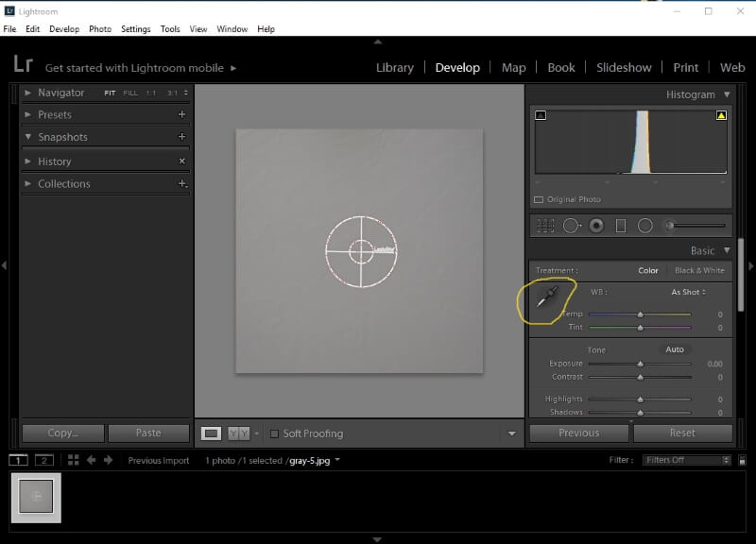Open the Filters Off dropdown

point(687,460)
